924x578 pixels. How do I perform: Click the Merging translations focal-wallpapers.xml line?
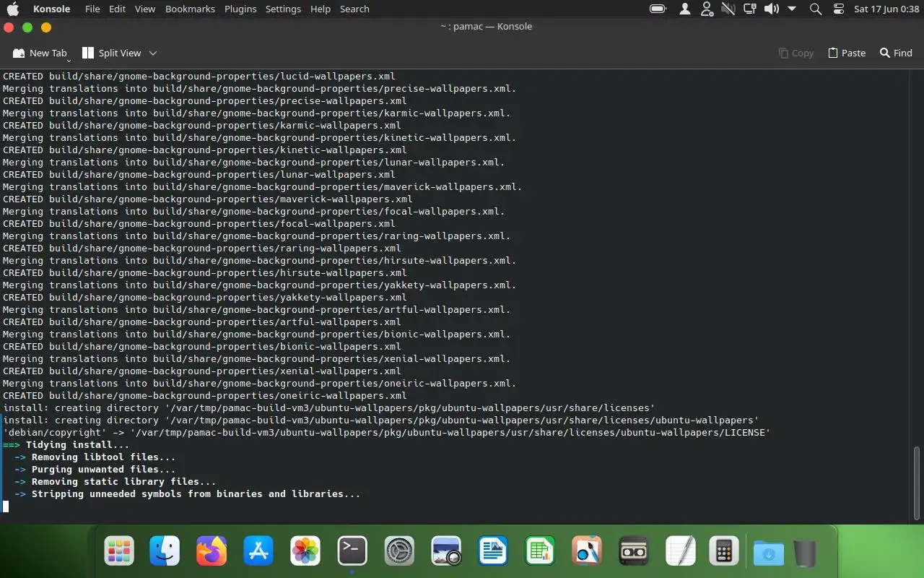click(x=254, y=212)
